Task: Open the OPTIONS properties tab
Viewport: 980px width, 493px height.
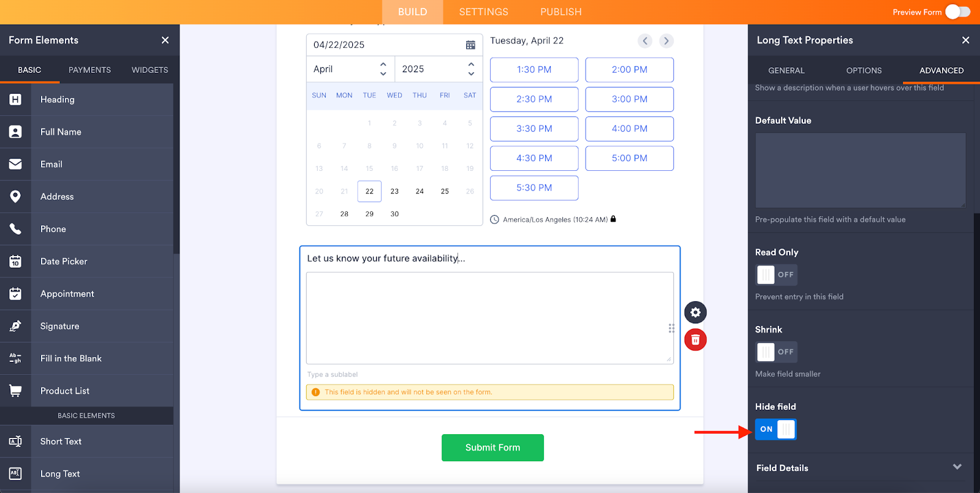Action: 864,70
